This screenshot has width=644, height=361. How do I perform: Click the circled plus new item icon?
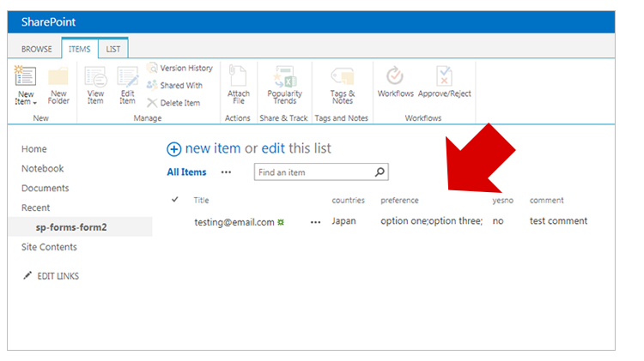click(x=173, y=149)
